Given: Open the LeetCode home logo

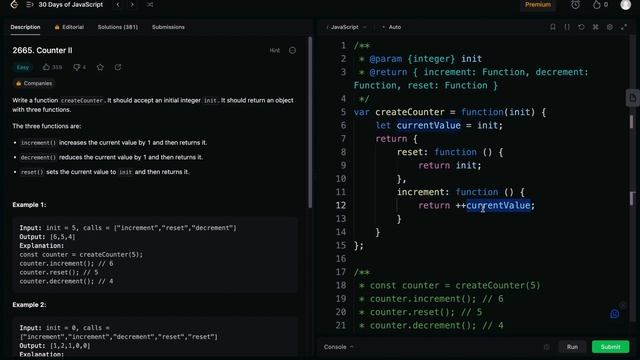Looking at the screenshot, I should point(14,4).
